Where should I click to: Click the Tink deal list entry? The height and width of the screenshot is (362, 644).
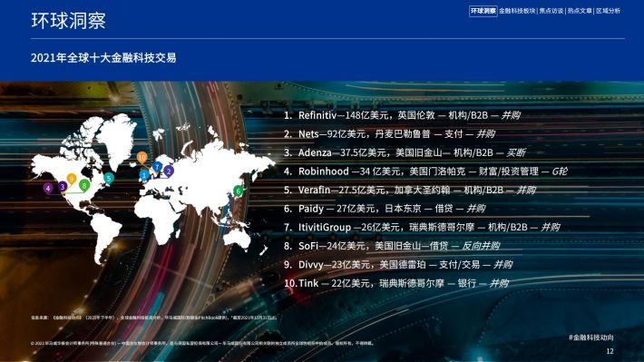pyautogui.click(x=396, y=283)
